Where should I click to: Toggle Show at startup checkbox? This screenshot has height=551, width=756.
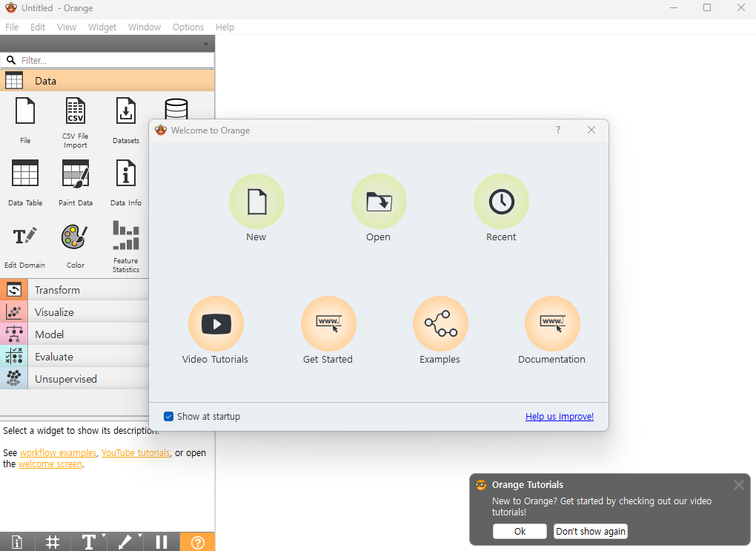168,416
